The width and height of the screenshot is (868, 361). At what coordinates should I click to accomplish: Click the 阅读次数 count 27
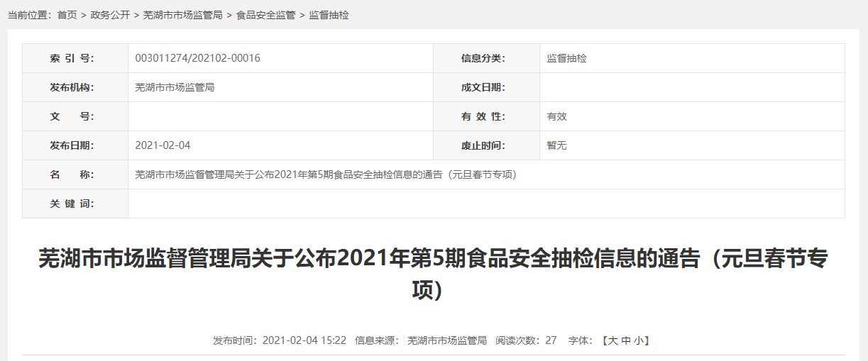[551, 340]
